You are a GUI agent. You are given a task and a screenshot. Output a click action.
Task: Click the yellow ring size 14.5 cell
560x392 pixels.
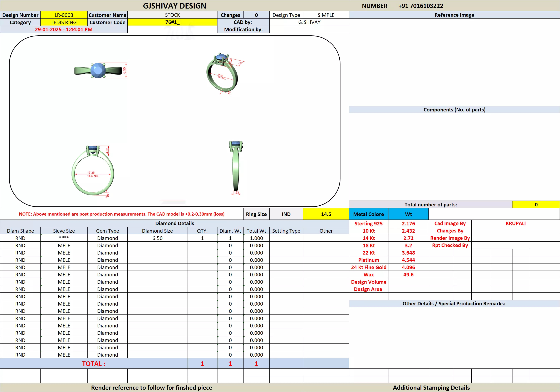tap(326, 214)
